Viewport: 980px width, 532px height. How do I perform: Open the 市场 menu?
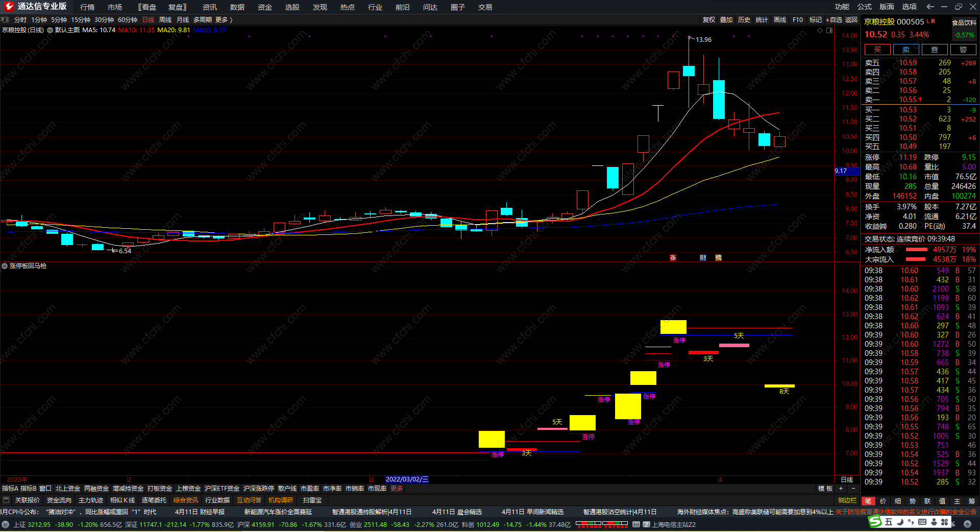[x=115, y=7]
